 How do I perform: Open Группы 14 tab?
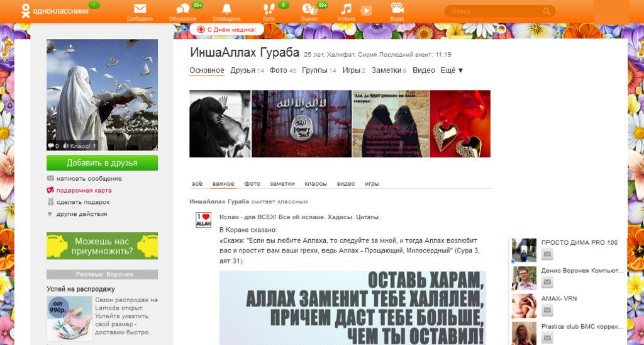tap(319, 71)
